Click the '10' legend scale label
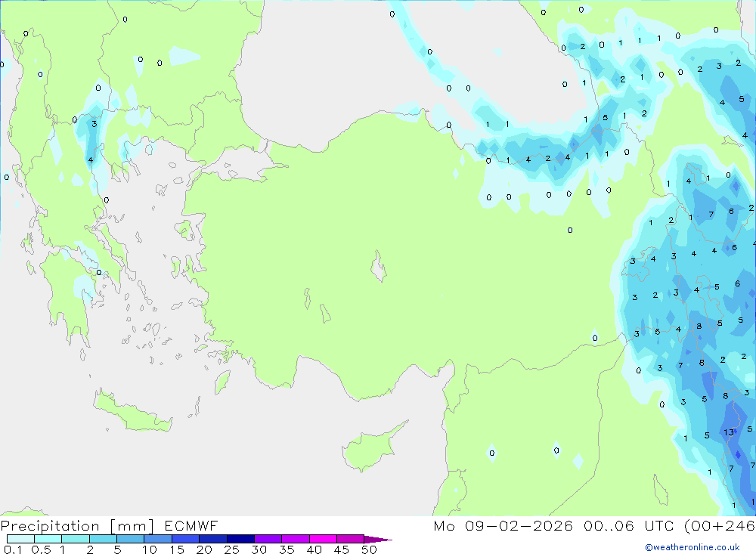756x554 pixels. [x=150, y=549]
